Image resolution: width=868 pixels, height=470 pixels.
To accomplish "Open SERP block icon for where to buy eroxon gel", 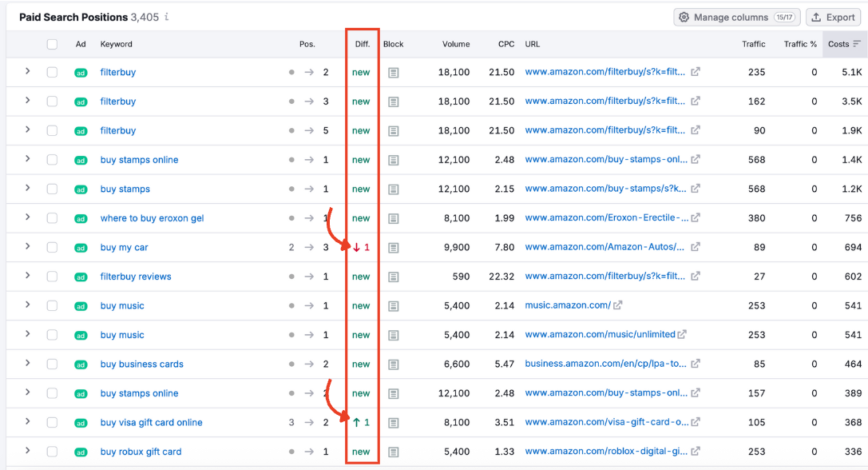I will [393, 218].
